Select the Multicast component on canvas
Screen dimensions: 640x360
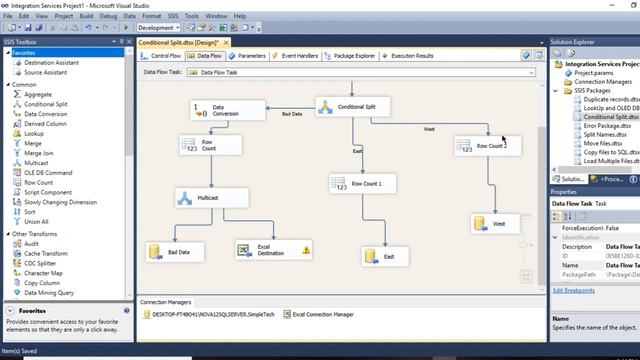(x=212, y=198)
